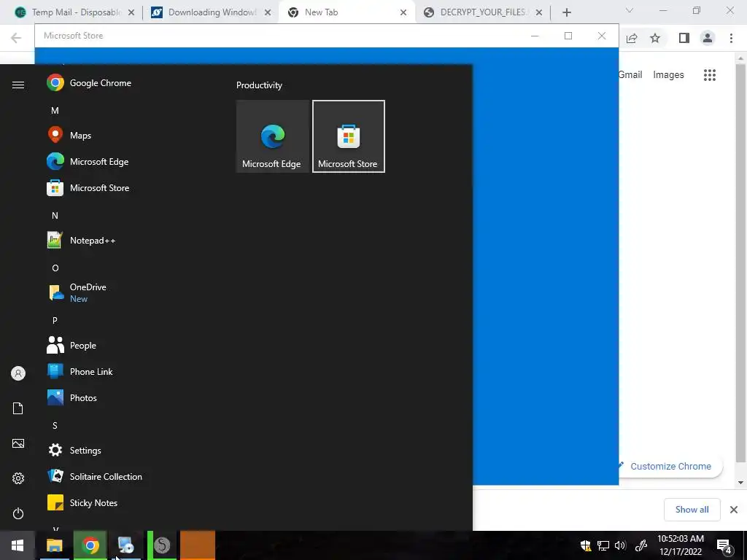
Task: Click the network icon in the system tray
Action: [x=603, y=545]
